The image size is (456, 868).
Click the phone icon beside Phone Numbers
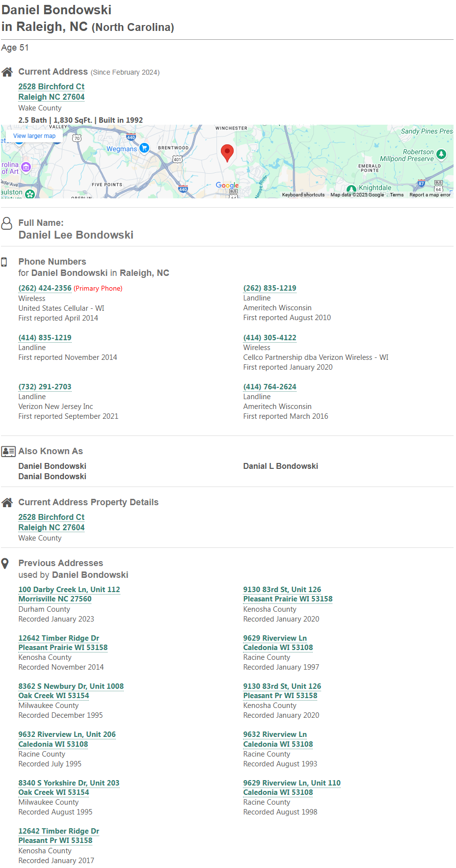click(4, 262)
